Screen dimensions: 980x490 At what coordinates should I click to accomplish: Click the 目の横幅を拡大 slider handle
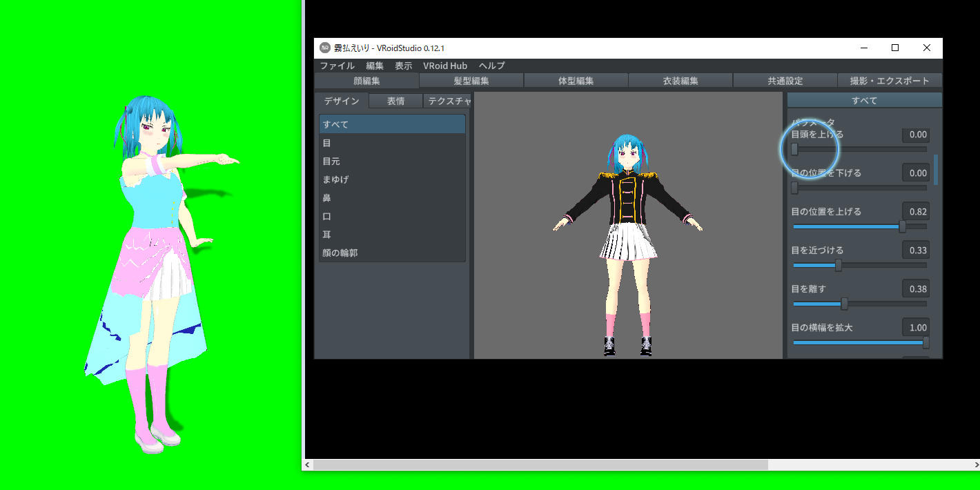(x=926, y=342)
